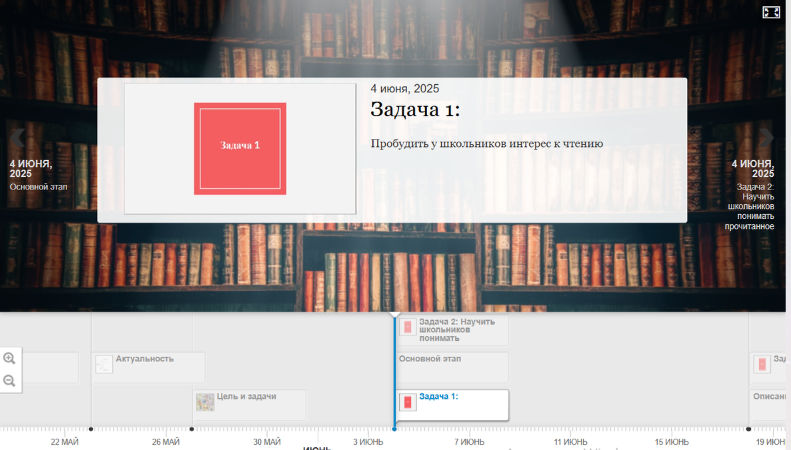The width and height of the screenshot is (791, 450).
Task: Click 26 МАЙ on the time axis
Action: [x=166, y=442]
